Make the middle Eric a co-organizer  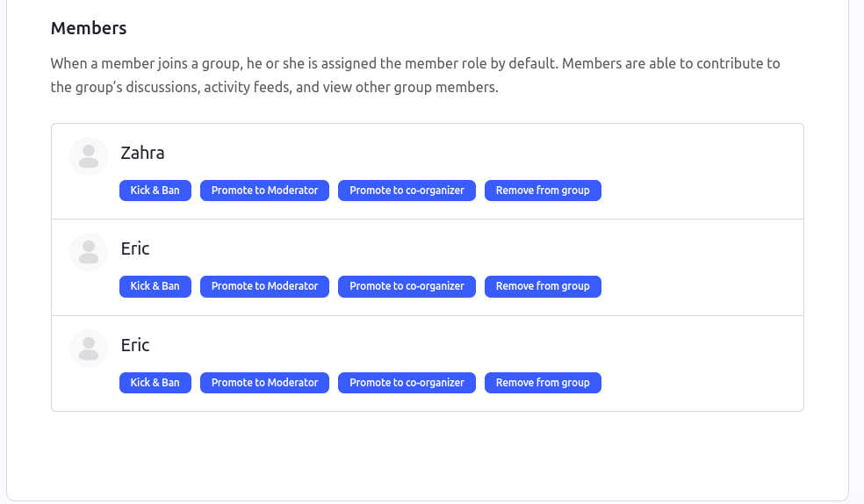coord(407,286)
